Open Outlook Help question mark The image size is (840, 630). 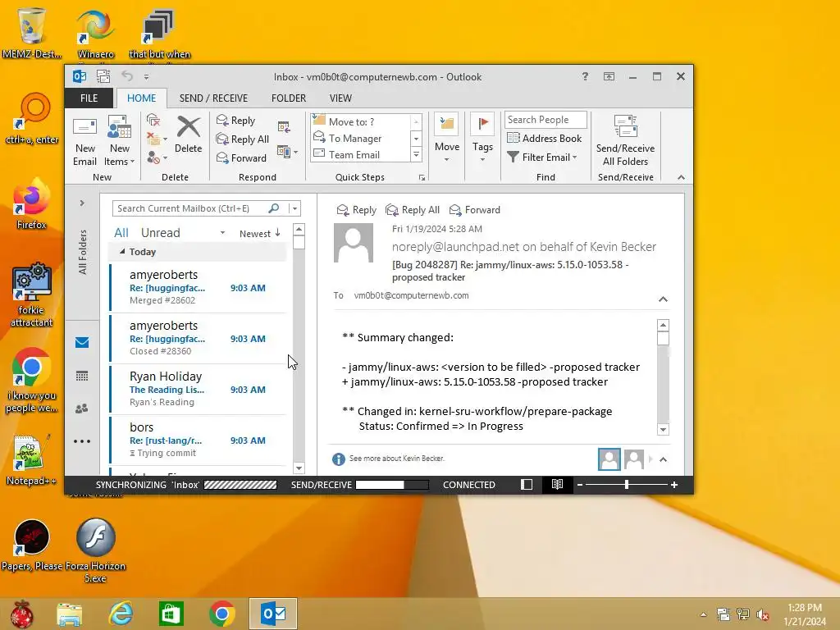click(x=585, y=76)
